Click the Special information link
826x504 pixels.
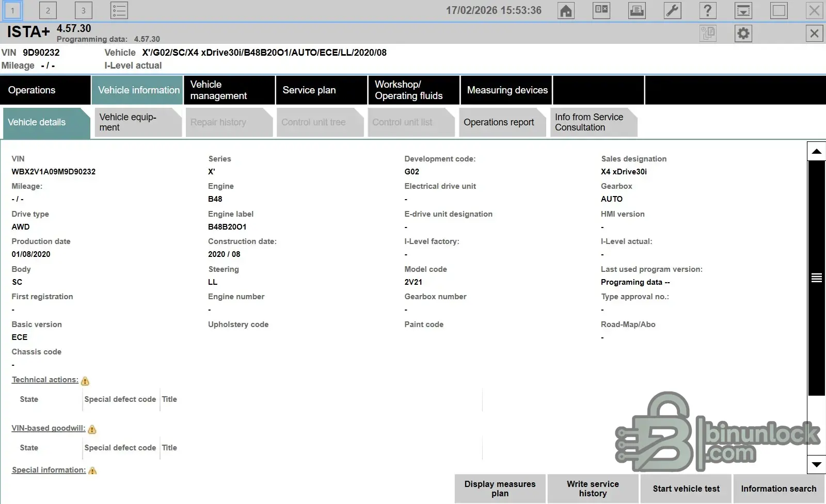click(49, 470)
